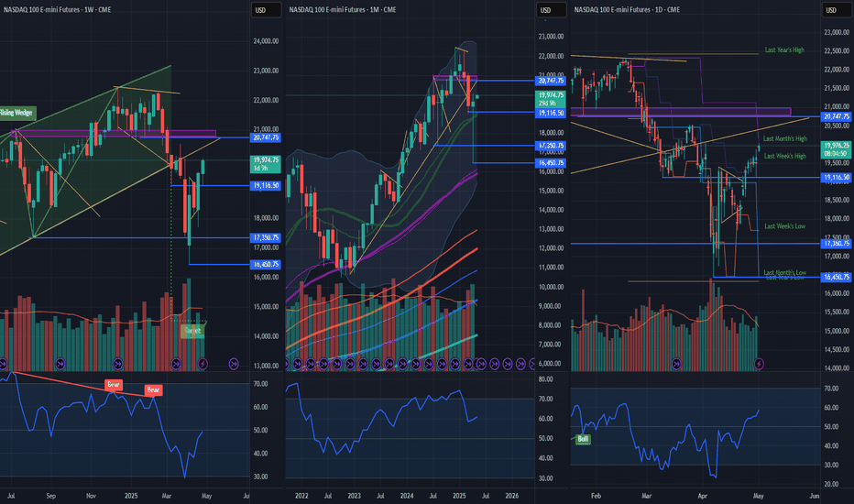The height and width of the screenshot is (504, 854).
Task: Click the right Bear divergence label on weekly RSI
Action: [153, 389]
